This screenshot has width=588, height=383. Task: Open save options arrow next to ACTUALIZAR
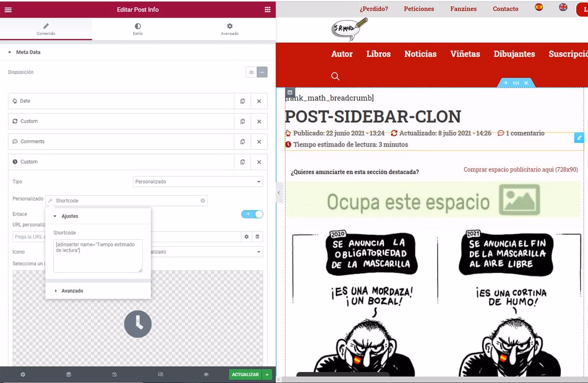click(267, 375)
